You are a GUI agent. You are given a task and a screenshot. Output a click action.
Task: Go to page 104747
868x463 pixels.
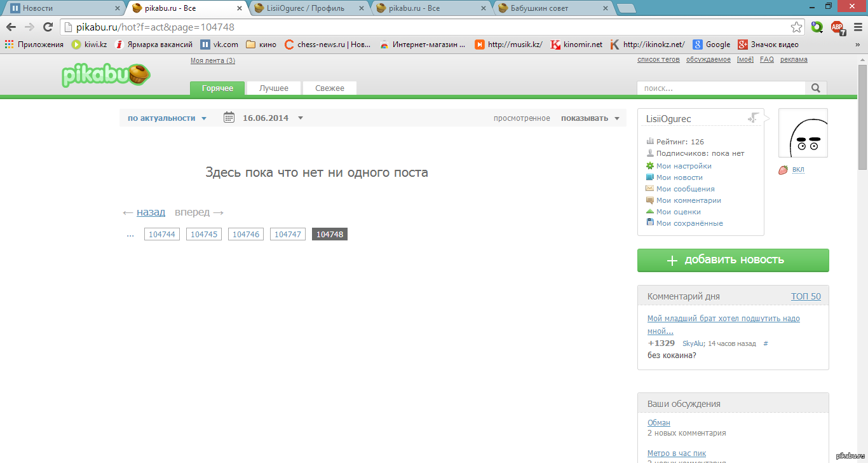(287, 235)
